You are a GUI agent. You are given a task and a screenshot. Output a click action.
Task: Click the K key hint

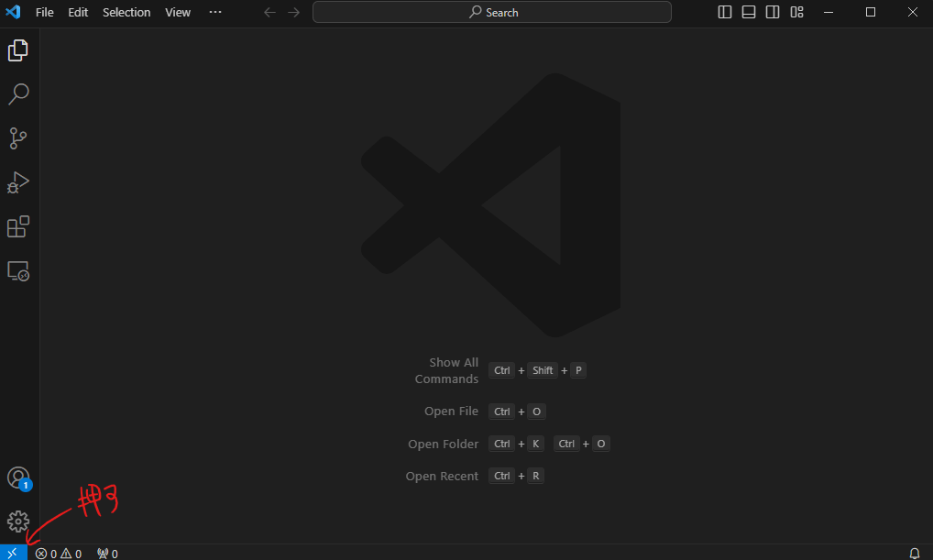(535, 444)
